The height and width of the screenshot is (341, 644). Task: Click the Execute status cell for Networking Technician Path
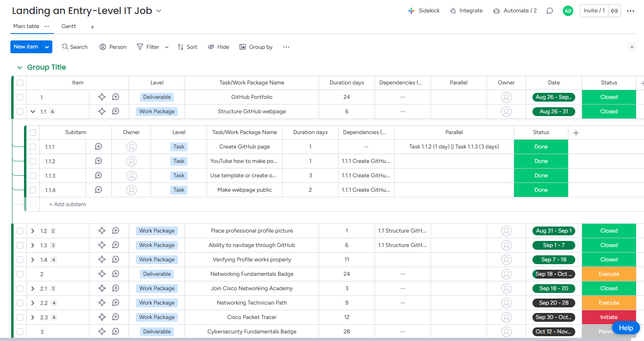[608, 303]
